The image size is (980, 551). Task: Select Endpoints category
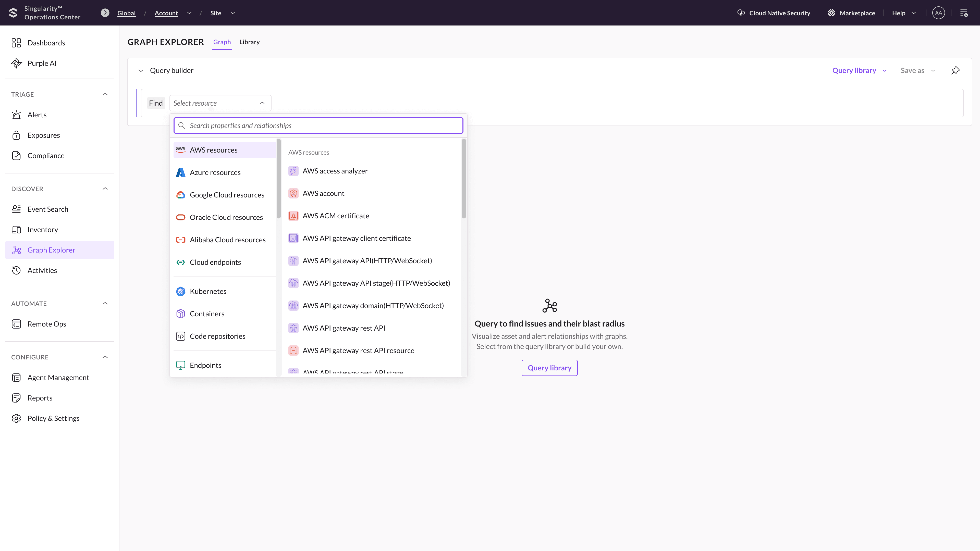click(x=225, y=366)
